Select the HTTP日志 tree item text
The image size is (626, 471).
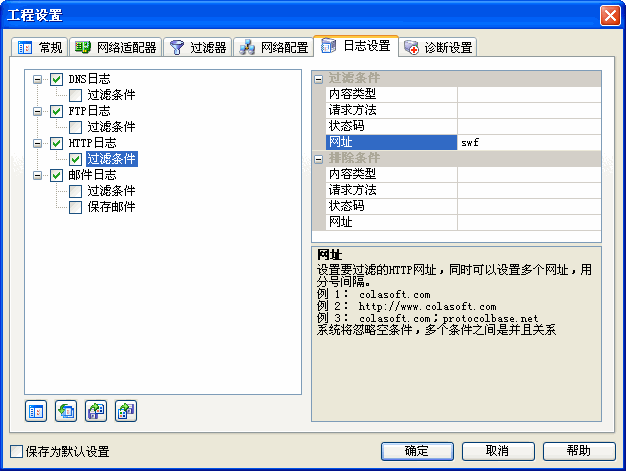pos(92,143)
